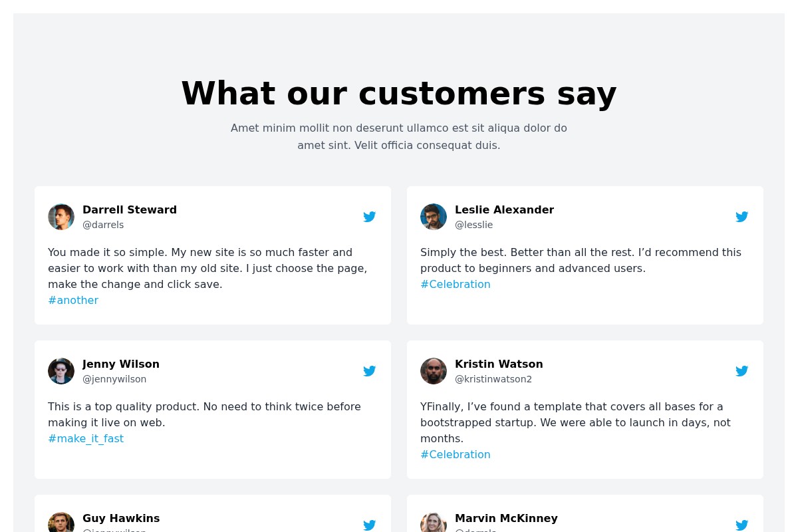Click the @kristinwatson2 username handle
The width and height of the screenshot is (798, 532).
tap(493, 379)
